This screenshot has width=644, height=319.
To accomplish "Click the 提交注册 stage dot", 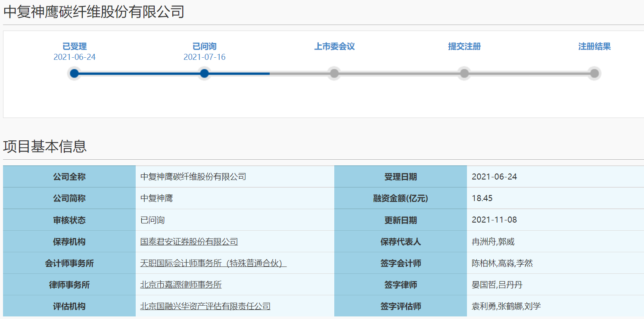I will tap(464, 74).
